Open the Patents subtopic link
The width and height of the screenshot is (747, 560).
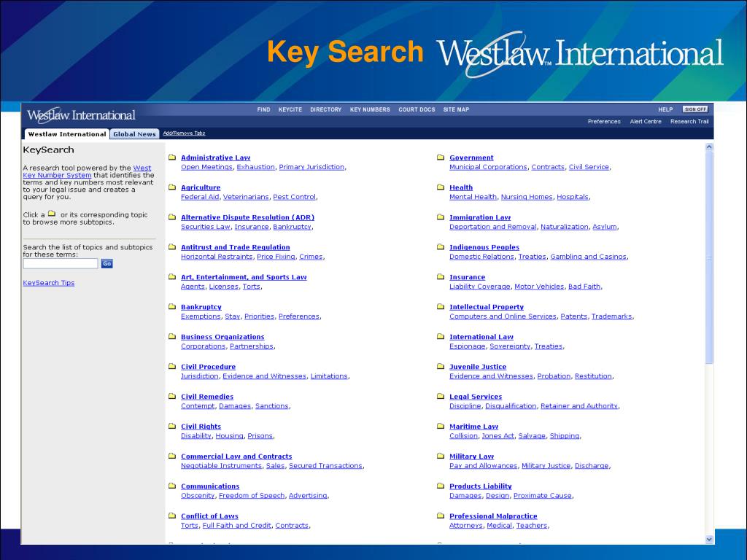click(x=573, y=316)
